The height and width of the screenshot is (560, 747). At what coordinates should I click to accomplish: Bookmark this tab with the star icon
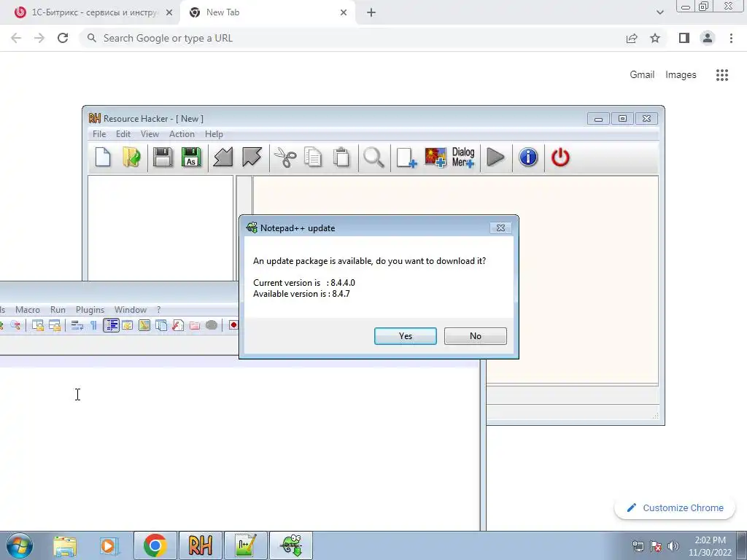(655, 38)
